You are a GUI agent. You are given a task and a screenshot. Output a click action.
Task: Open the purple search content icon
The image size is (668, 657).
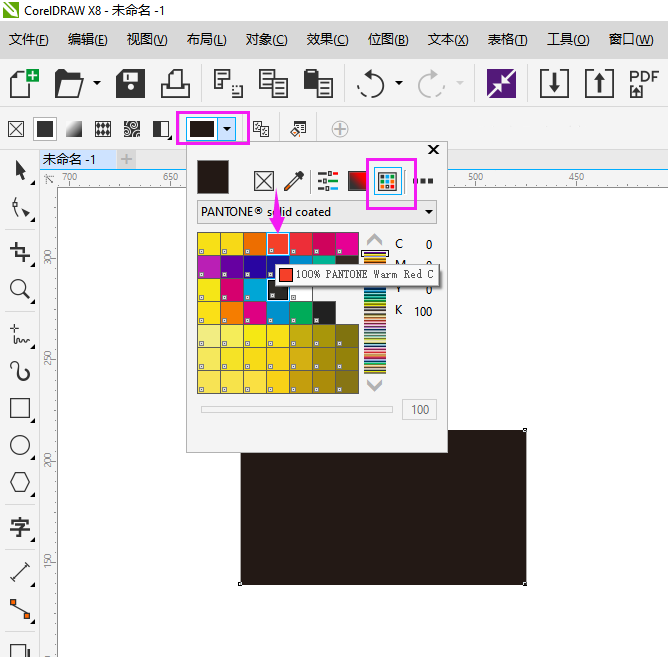(x=501, y=83)
